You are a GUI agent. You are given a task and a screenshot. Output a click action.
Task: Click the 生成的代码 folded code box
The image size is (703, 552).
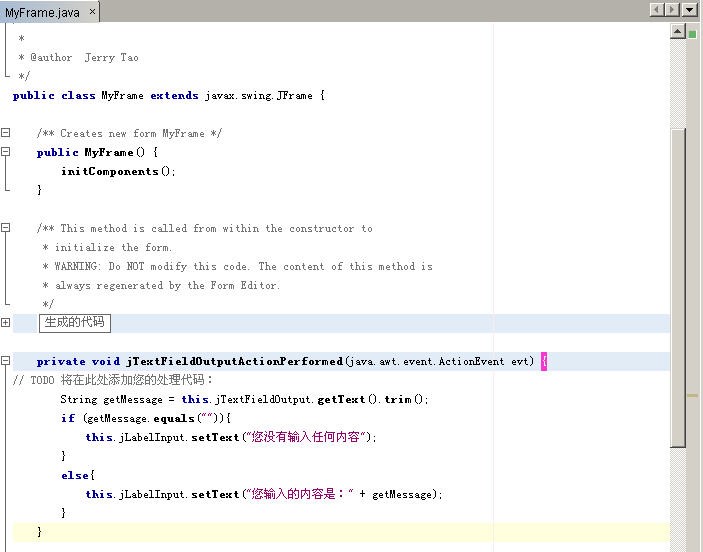(75, 323)
